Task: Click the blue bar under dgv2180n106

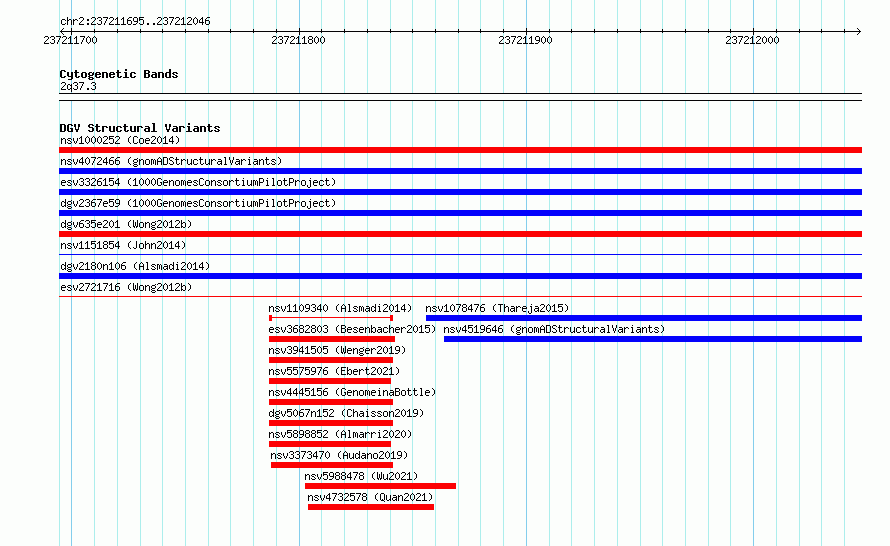Action: [460, 276]
